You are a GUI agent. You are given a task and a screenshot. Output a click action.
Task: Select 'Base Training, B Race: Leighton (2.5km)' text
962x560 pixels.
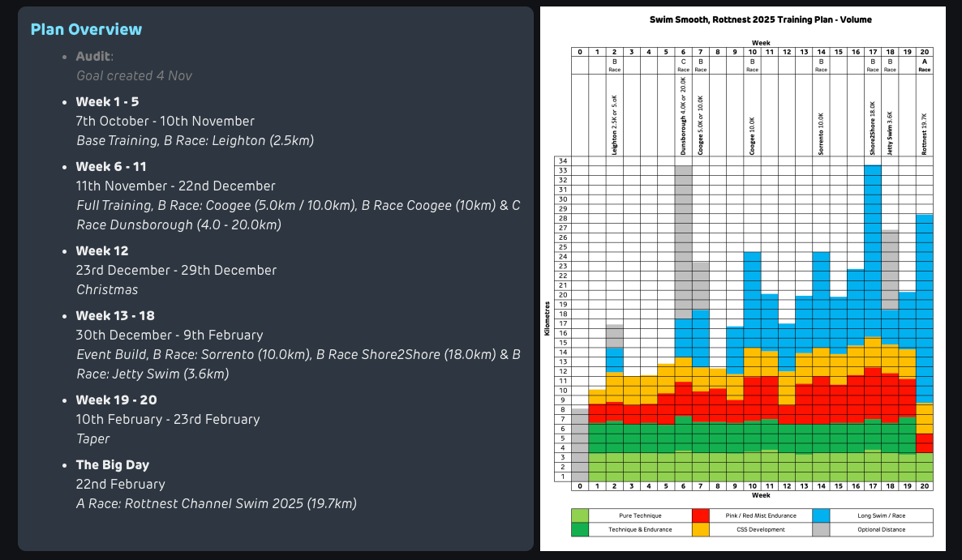coord(195,141)
